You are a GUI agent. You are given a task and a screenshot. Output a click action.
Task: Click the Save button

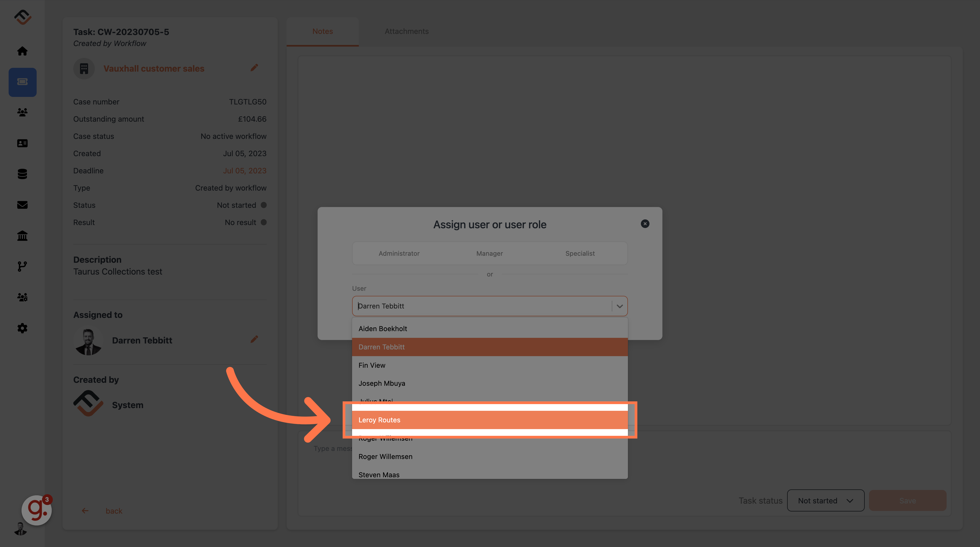[907, 501]
